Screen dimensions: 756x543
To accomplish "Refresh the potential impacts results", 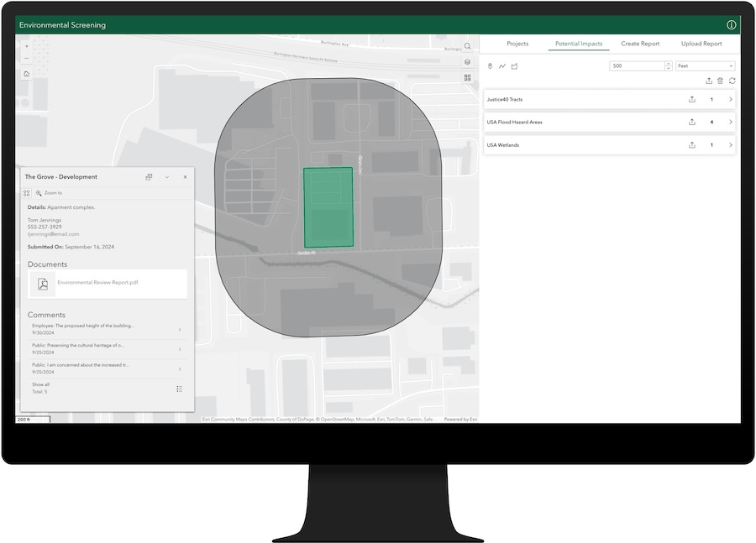I will 732,81.
